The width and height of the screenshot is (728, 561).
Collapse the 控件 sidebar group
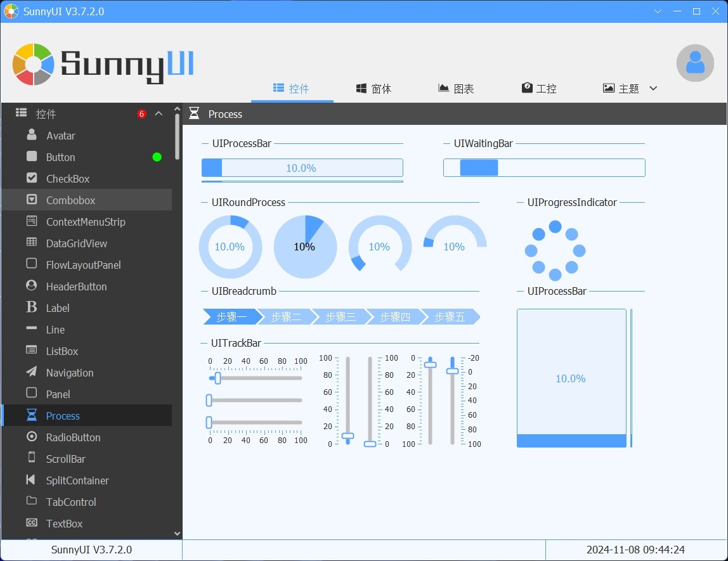(159, 114)
